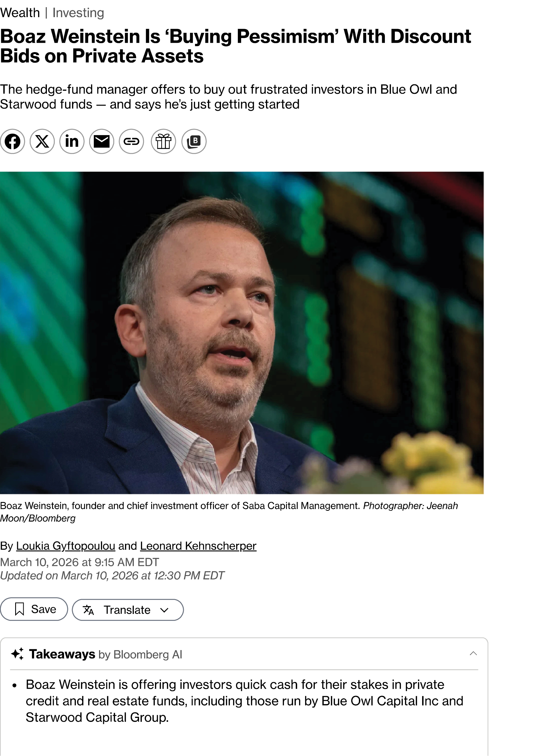
Task: Open Loukia Gyftopoulou author page
Action: pos(66,546)
